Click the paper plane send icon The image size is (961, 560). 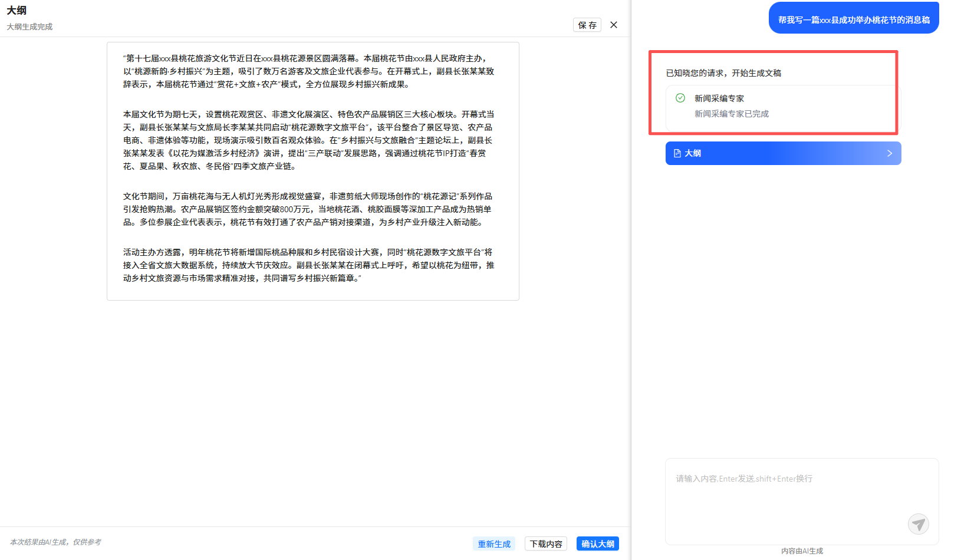(918, 523)
